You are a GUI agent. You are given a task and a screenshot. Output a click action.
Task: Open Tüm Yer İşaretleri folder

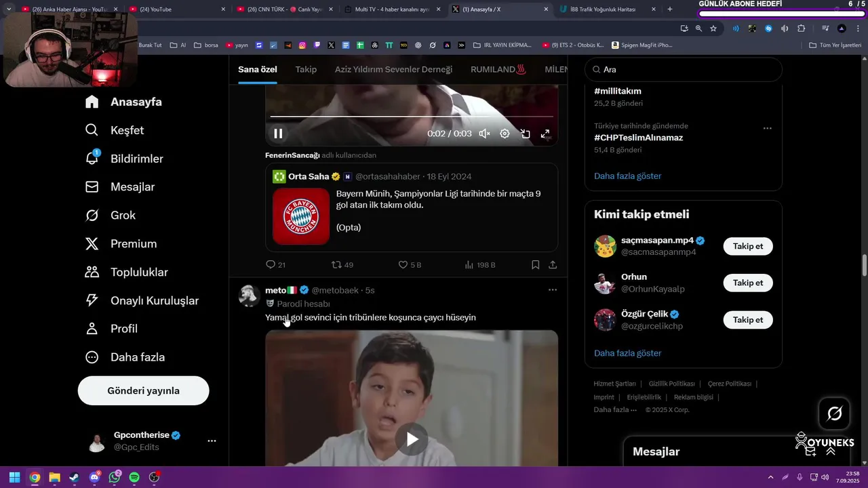[835, 45]
